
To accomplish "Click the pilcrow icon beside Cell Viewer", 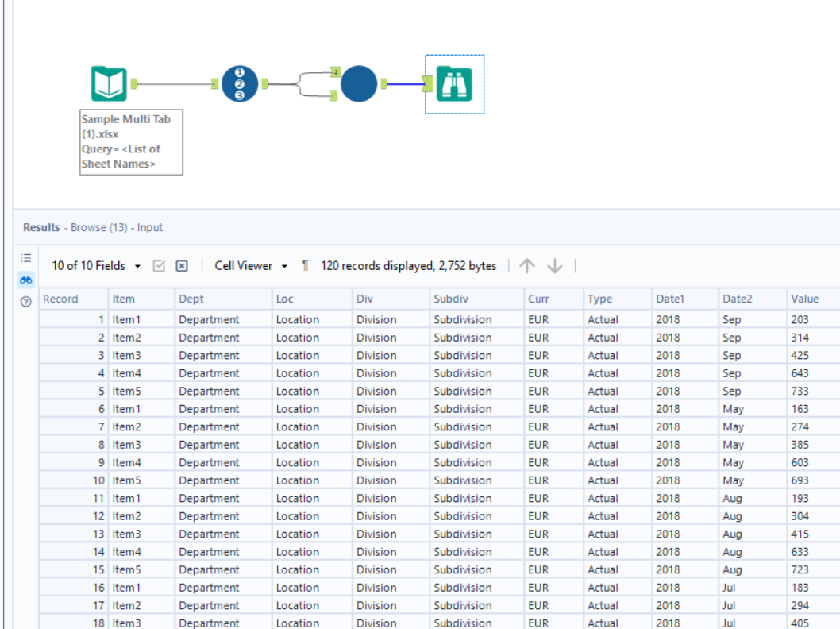I will (304, 265).
